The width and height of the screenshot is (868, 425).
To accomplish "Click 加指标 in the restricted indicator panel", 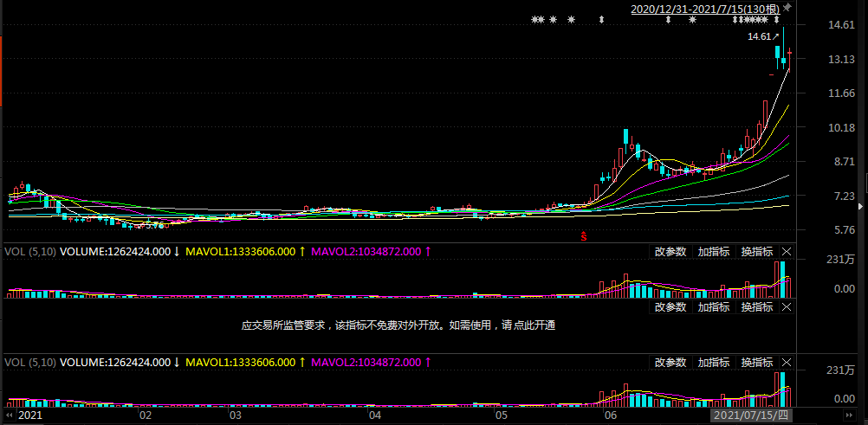I will pos(714,307).
